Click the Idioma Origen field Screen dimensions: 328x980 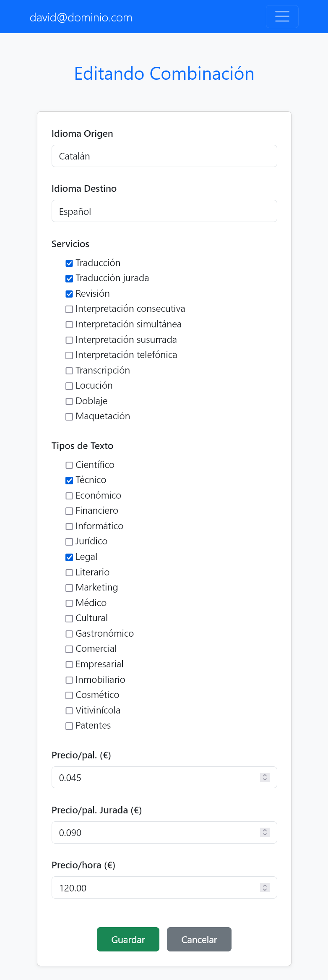(164, 156)
